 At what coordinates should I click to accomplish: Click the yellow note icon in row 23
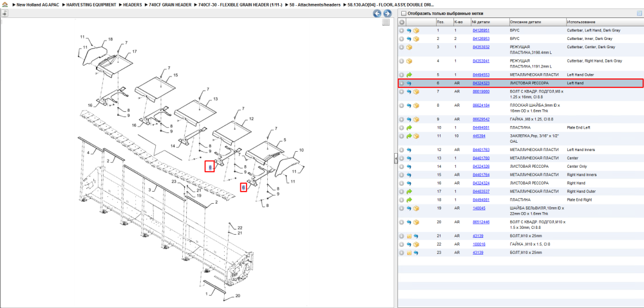pyautogui.click(x=409, y=253)
